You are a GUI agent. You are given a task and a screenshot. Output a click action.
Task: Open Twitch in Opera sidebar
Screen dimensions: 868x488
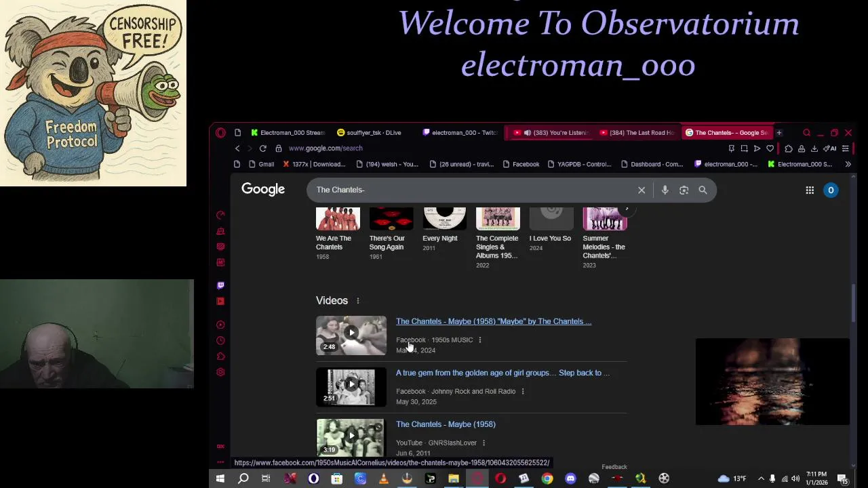tap(220, 285)
